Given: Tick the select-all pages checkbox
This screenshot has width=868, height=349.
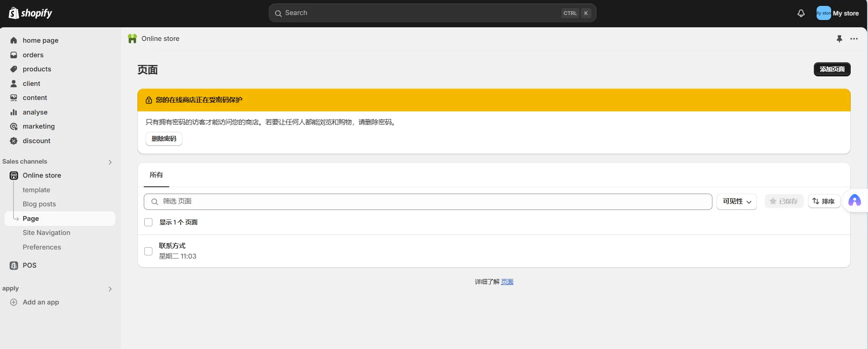Looking at the screenshot, I should coord(148,222).
